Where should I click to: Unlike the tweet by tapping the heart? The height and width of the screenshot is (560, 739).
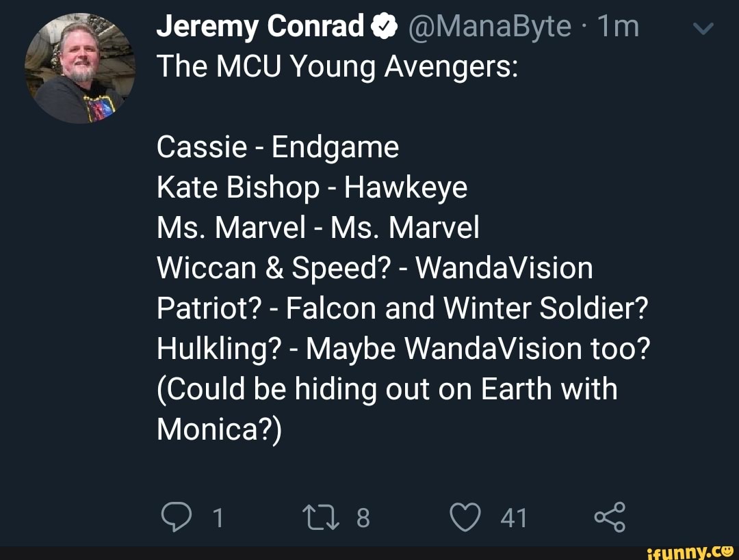coord(465,518)
